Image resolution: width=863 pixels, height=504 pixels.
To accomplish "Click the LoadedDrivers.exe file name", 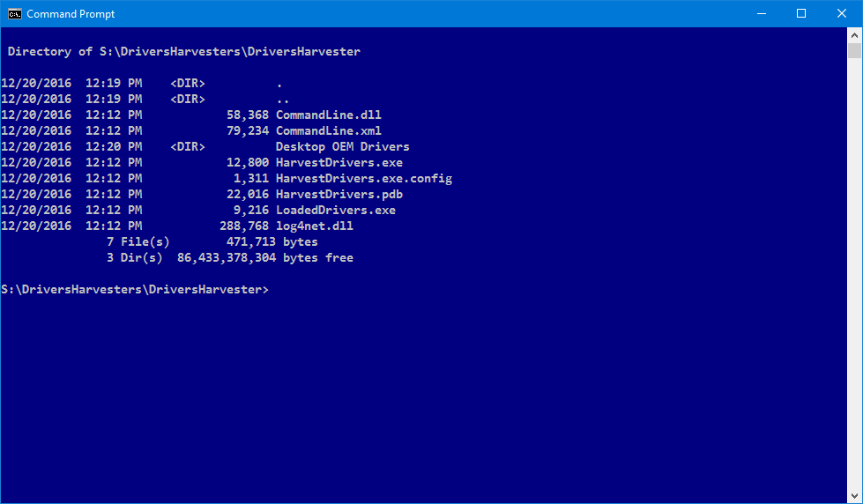I will tap(335, 211).
